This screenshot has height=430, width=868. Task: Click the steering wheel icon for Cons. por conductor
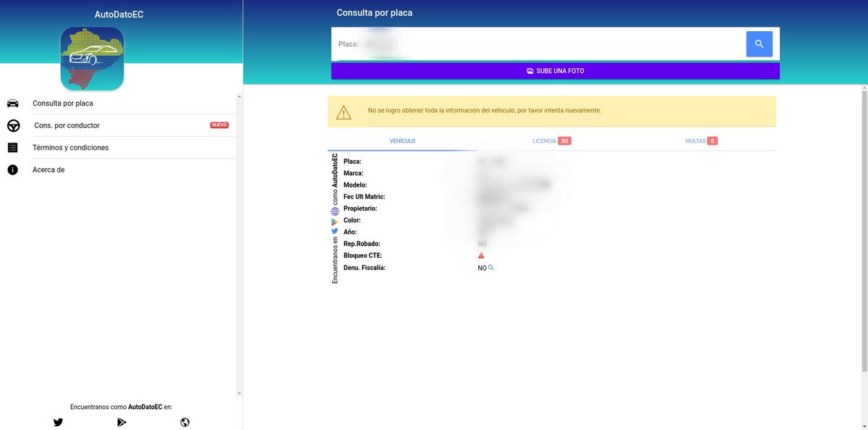pyautogui.click(x=13, y=125)
